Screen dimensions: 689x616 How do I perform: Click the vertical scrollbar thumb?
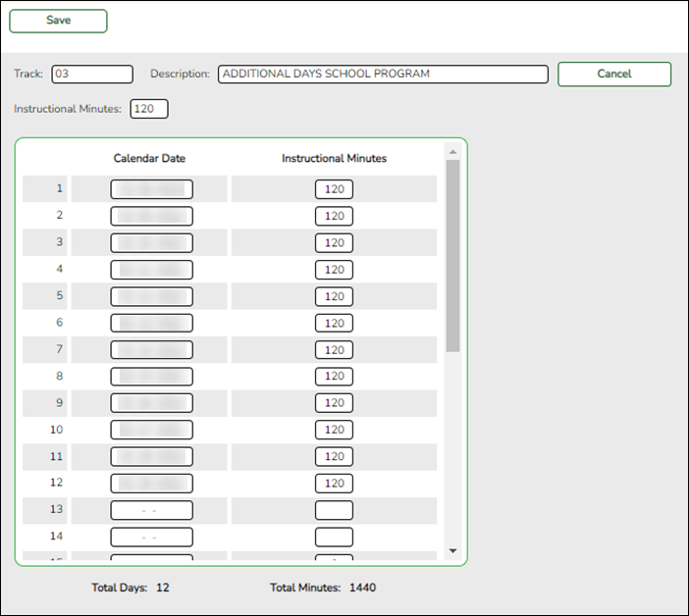[453, 256]
